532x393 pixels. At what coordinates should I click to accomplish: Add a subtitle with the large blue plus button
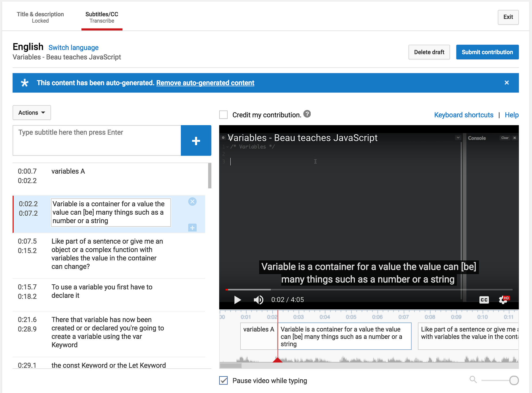pyautogui.click(x=196, y=141)
